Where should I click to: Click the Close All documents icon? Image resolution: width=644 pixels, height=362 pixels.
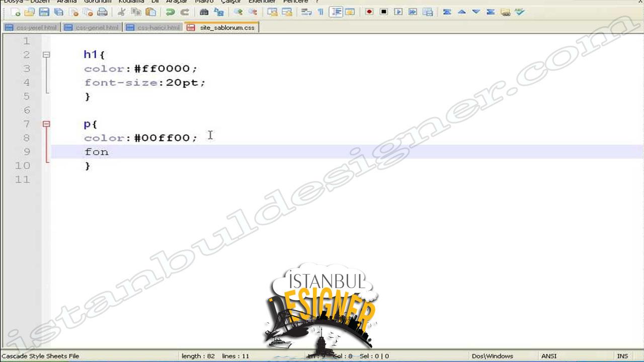point(88,12)
